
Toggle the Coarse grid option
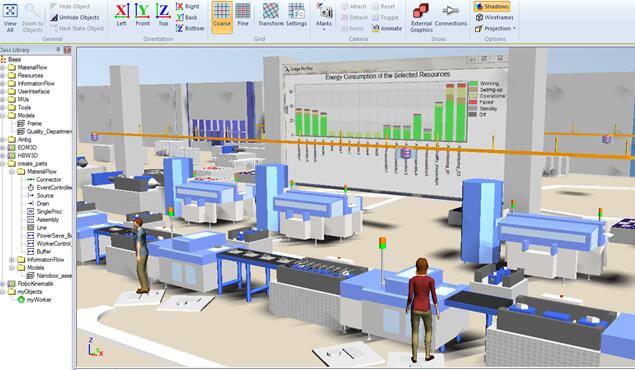(222, 17)
